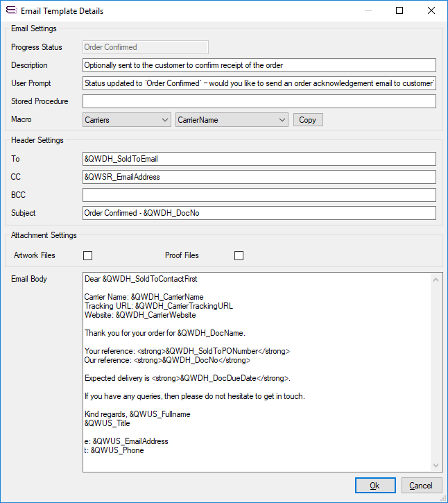Edit the CC address field
Viewport: 448px width, 503px height.
coord(259,177)
